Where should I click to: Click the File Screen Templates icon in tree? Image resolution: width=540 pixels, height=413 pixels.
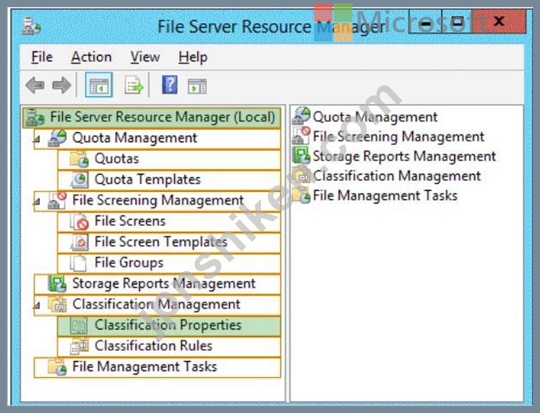80,242
